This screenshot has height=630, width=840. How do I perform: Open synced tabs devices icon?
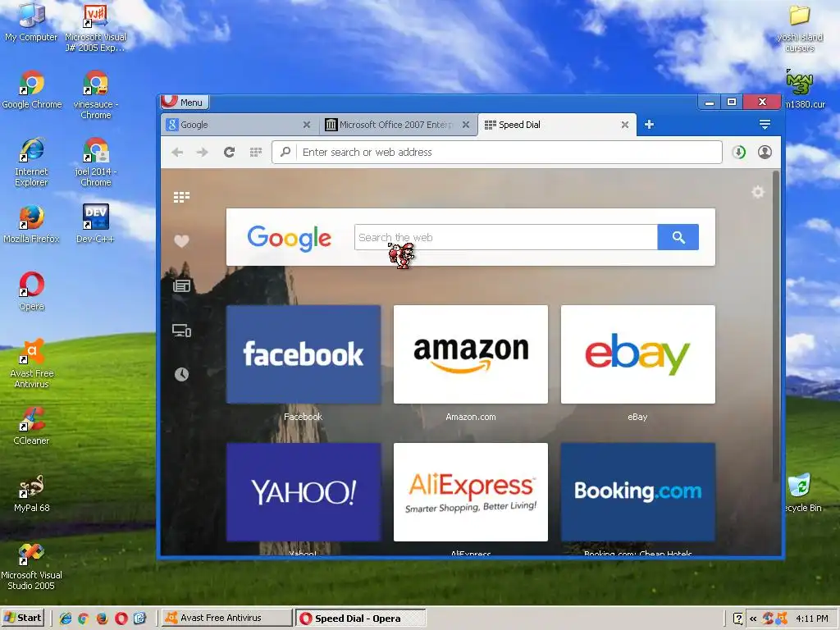tap(181, 331)
